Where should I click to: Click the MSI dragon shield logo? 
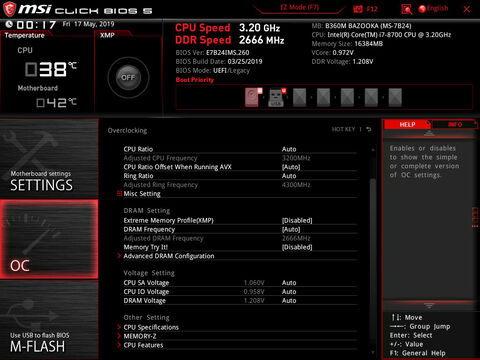coord(9,9)
